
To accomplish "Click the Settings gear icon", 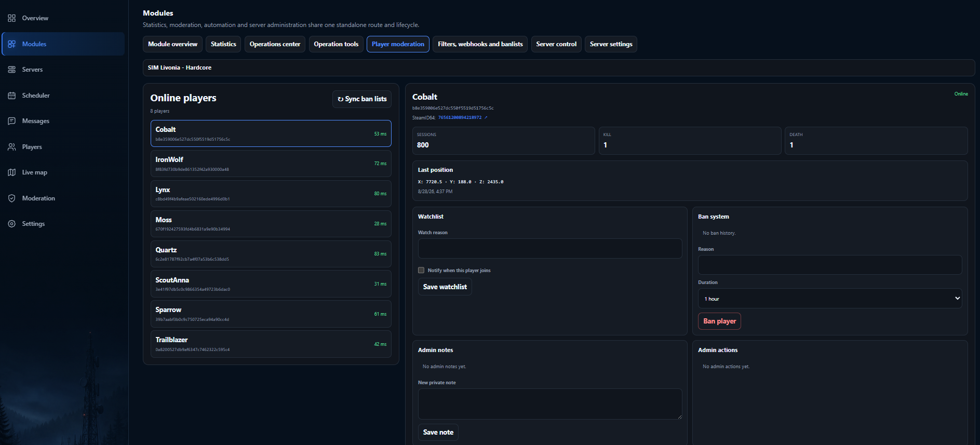I will 11,224.
